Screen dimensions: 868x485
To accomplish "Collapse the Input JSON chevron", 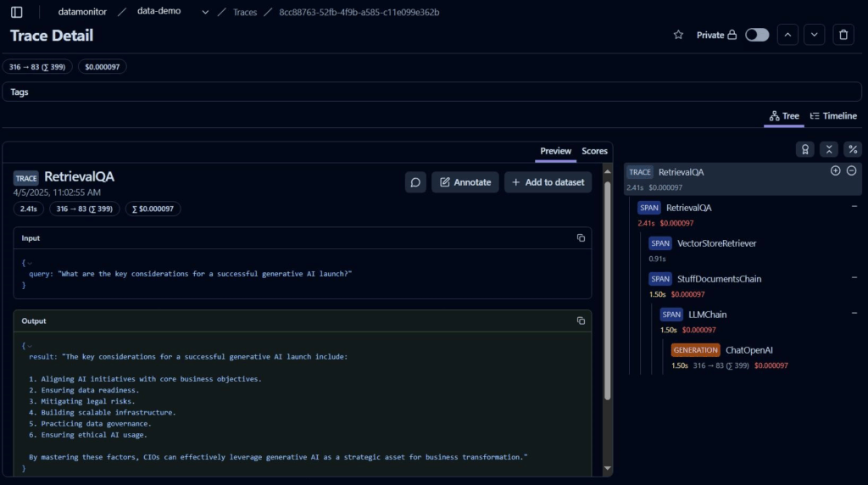I will [30, 263].
